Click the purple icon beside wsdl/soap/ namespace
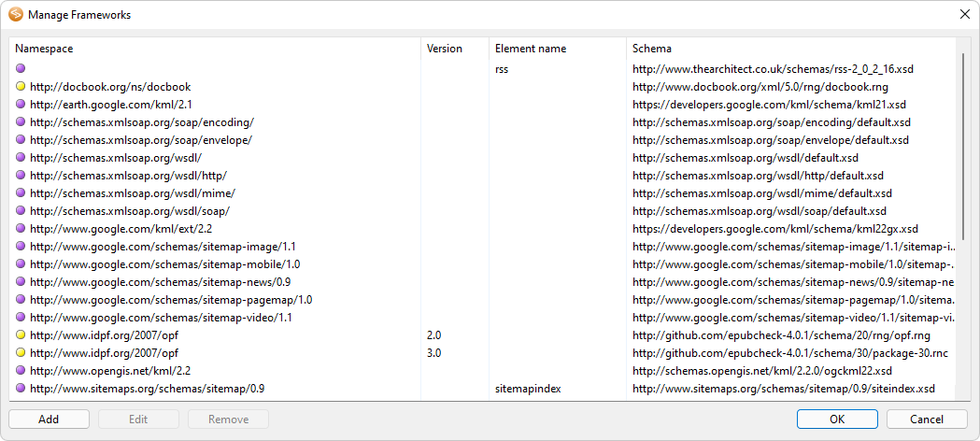The width and height of the screenshot is (980, 441). [x=21, y=211]
